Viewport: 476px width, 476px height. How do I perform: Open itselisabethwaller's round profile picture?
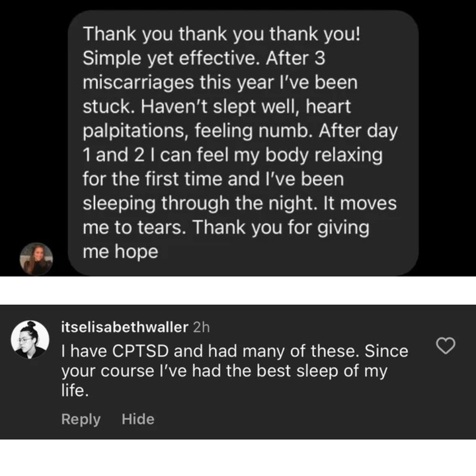click(30, 339)
